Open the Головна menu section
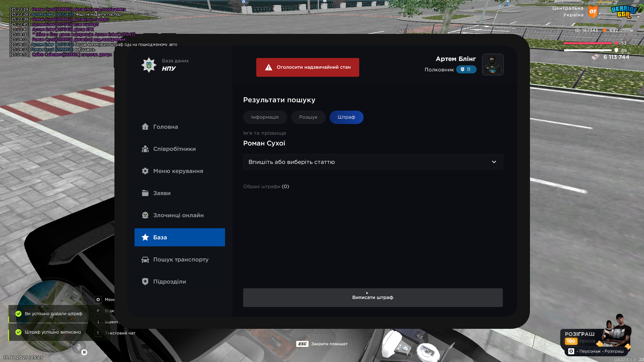The image size is (644, 362). pos(180,127)
